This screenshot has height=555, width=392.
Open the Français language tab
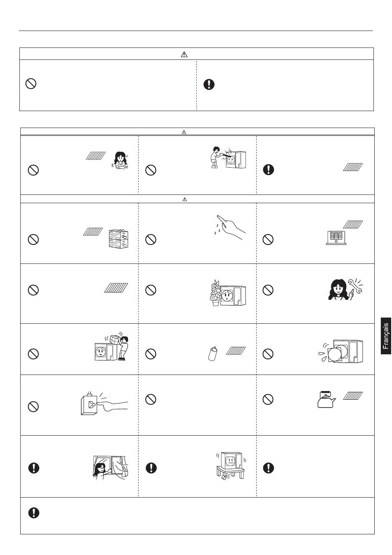(x=385, y=336)
